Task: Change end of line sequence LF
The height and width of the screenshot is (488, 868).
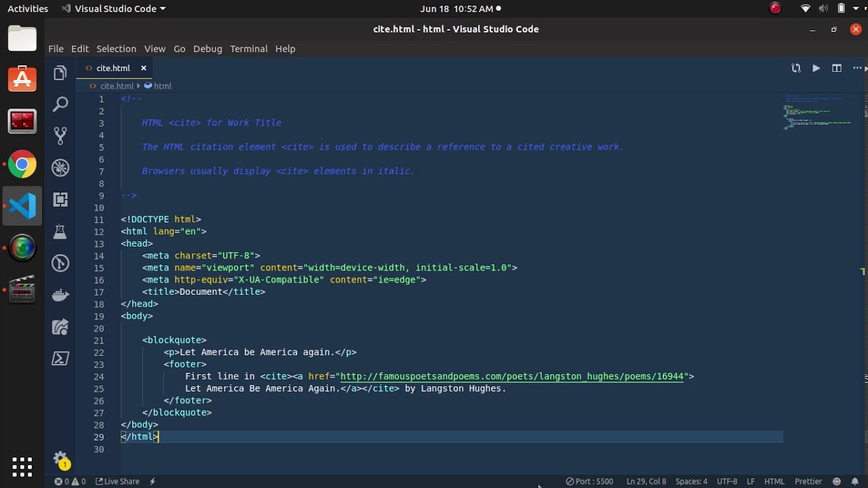Action: coord(751,481)
